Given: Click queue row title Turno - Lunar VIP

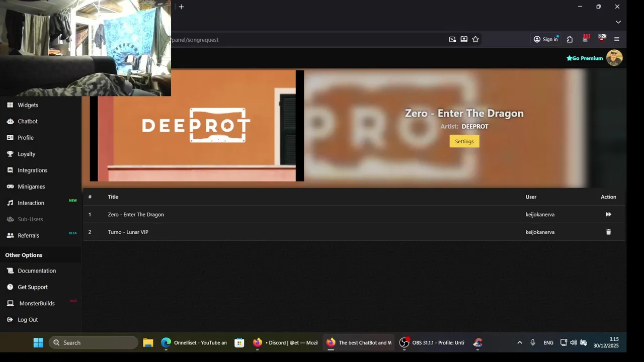Looking at the screenshot, I should pos(128,232).
